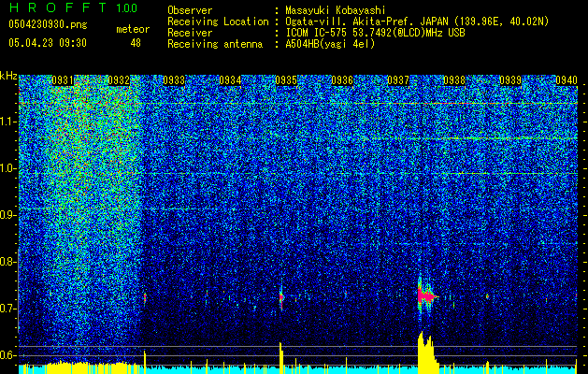This screenshot has height=374, width=588.
Task: Click the Receiver field label
Action: 190,33
